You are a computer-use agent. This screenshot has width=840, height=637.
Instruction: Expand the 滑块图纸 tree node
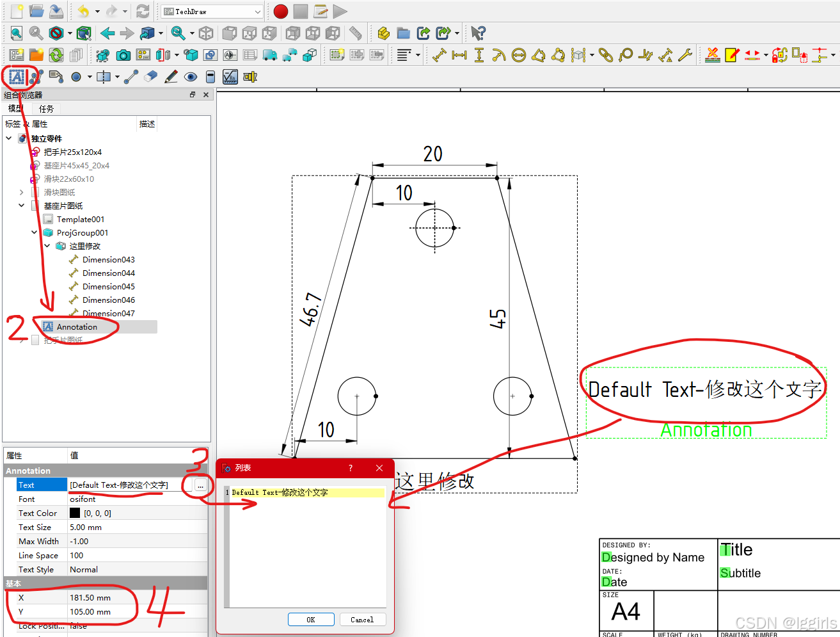tap(22, 192)
